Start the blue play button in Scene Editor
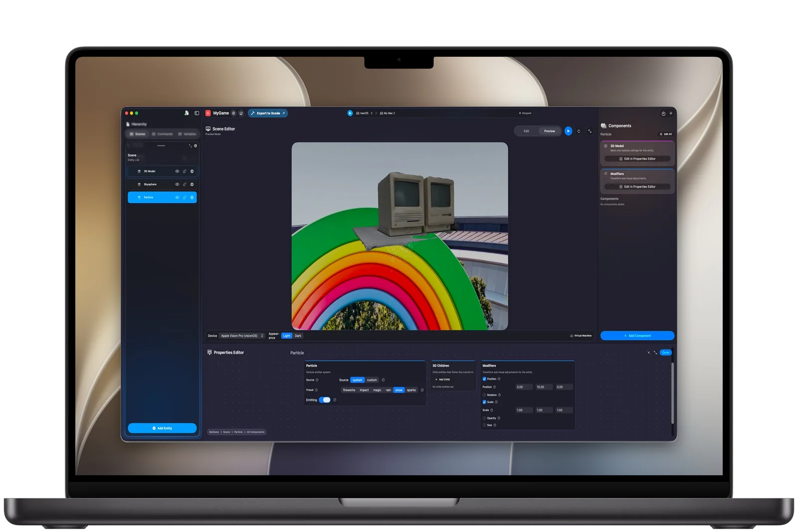Viewport: 798px width, 532px height. [x=568, y=131]
